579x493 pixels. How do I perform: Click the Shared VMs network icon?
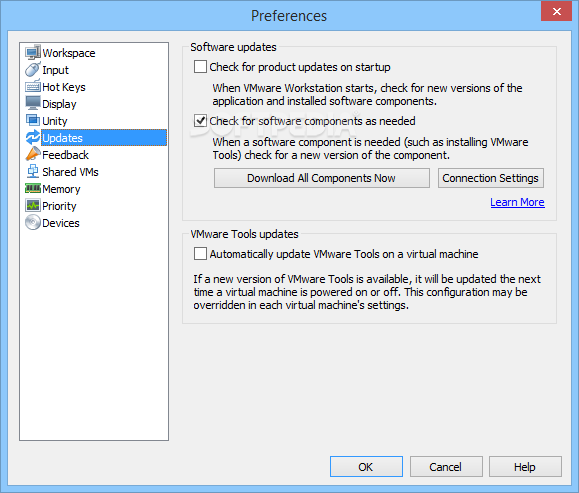[x=33, y=172]
